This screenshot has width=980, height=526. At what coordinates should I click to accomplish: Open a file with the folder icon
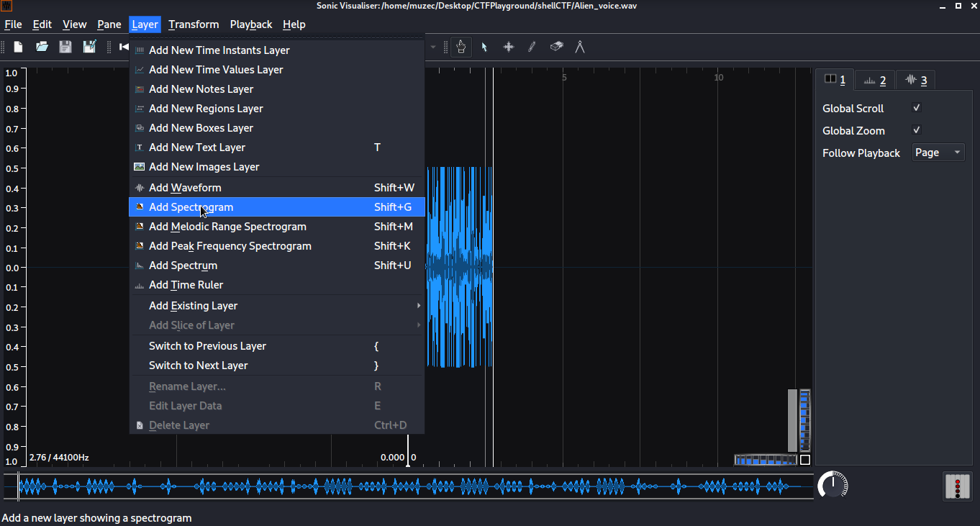42,47
